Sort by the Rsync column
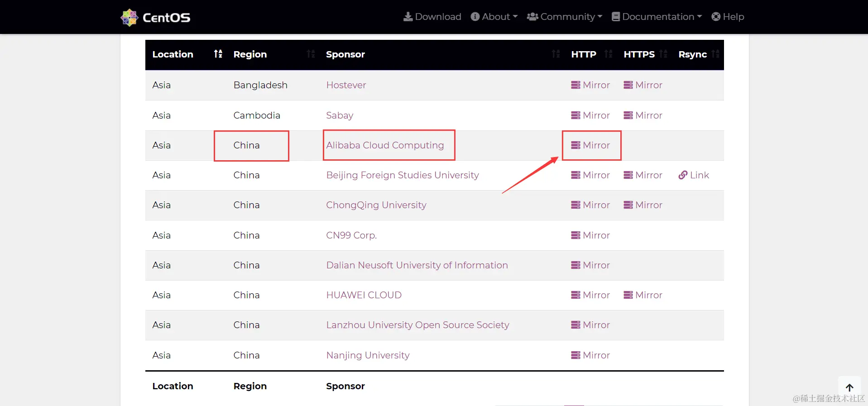 [x=715, y=54]
